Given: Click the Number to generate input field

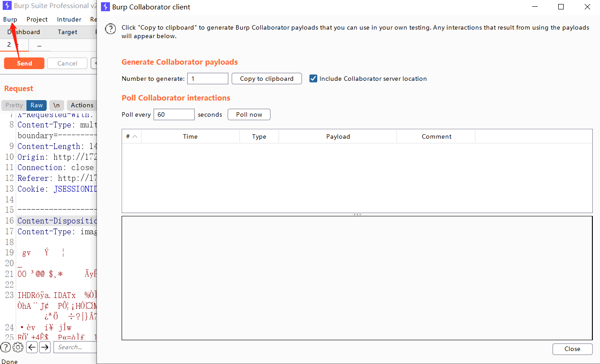Looking at the screenshot, I should pos(208,79).
